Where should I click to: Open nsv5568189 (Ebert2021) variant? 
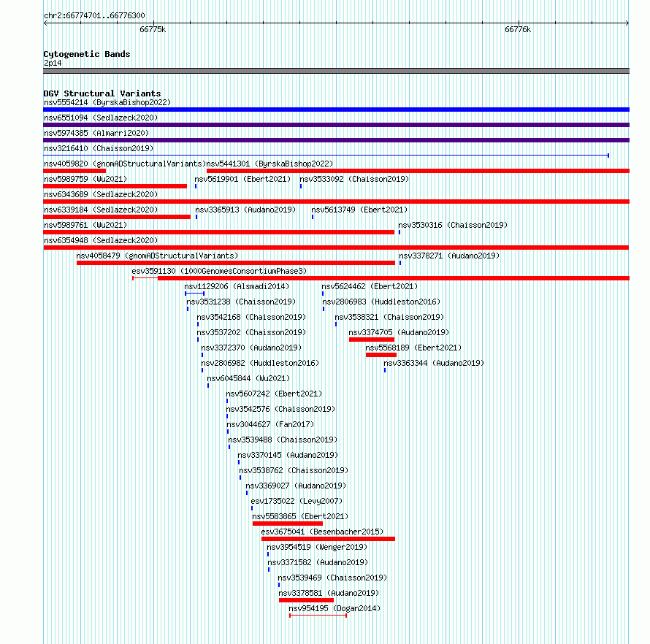click(413, 348)
